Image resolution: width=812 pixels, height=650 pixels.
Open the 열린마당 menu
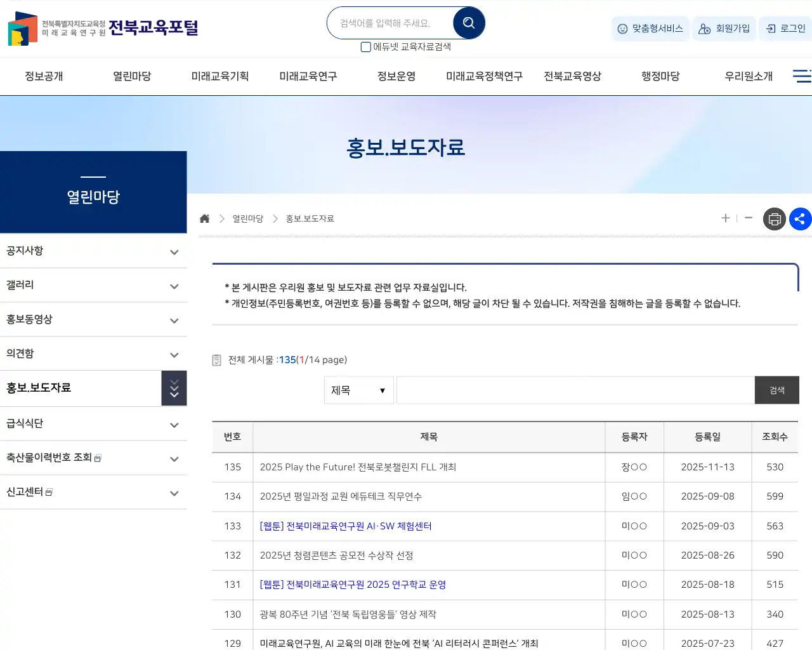tap(131, 76)
